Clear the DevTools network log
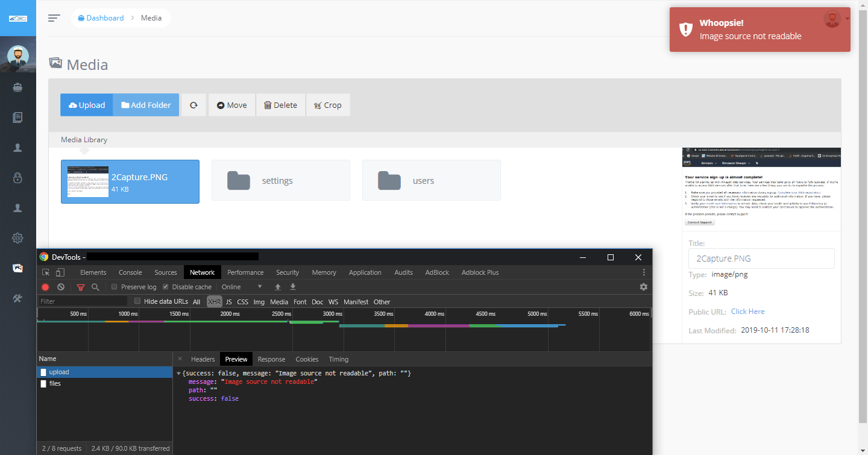The image size is (868, 455). [61, 287]
